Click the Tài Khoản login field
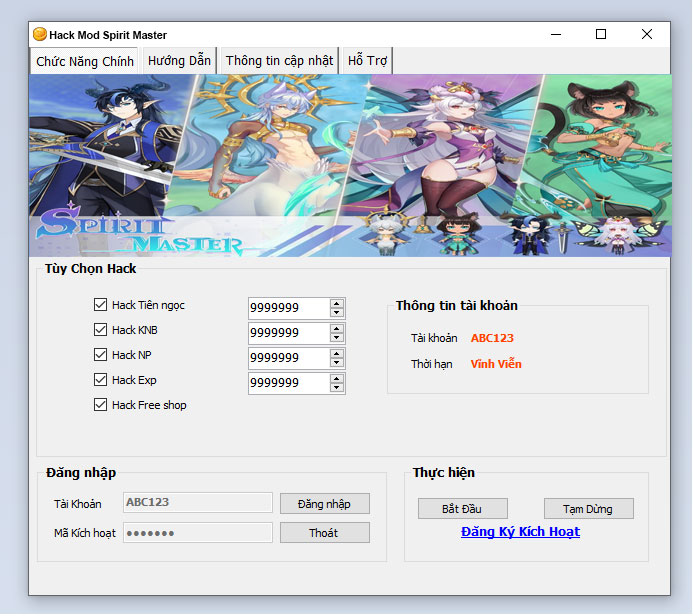 tap(198, 502)
